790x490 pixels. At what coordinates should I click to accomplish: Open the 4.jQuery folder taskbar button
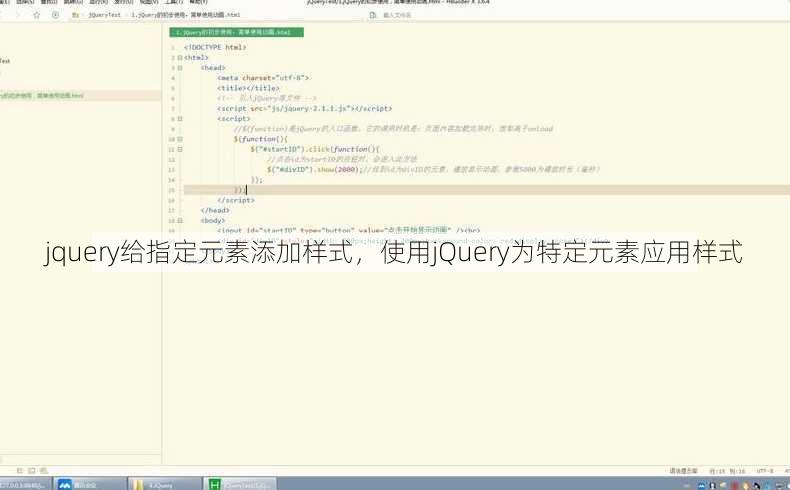(x=163, y=484)
